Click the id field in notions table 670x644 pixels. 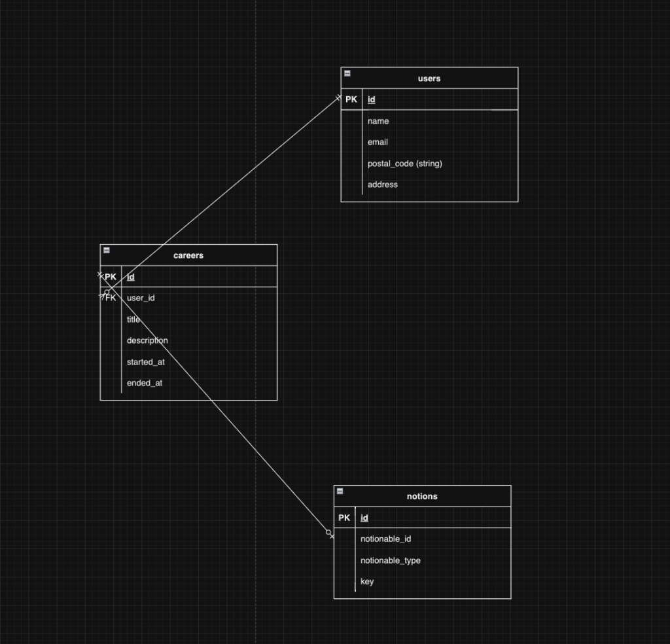[433, 518]
